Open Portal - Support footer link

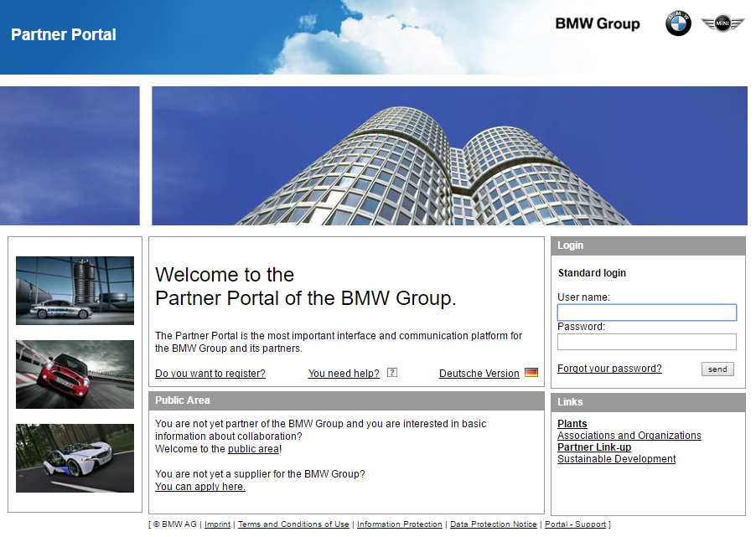[575, 524]
